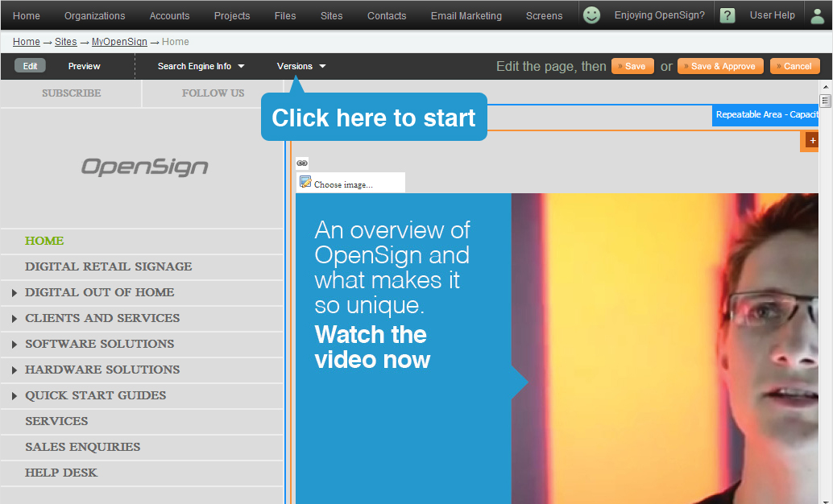Click Choose image... field
The image size is (833, 504).
(x=350, y=183)
